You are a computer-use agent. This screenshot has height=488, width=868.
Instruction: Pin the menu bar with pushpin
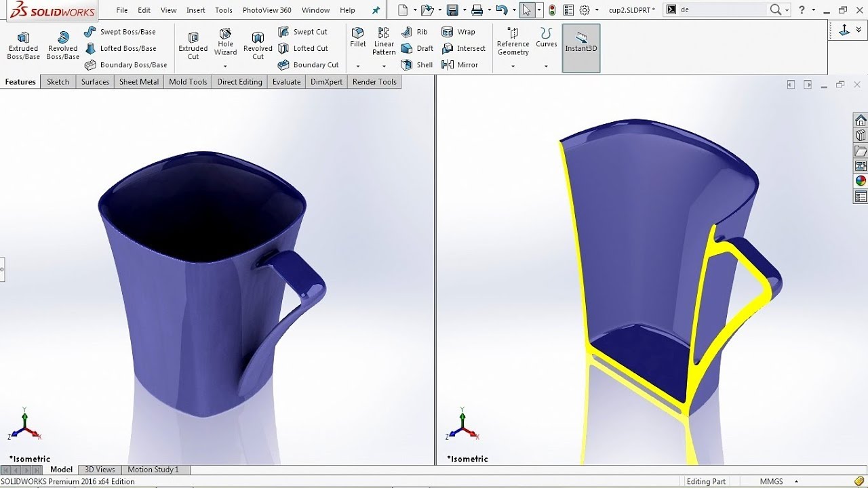pyautogui.click(x=376, y=10)
